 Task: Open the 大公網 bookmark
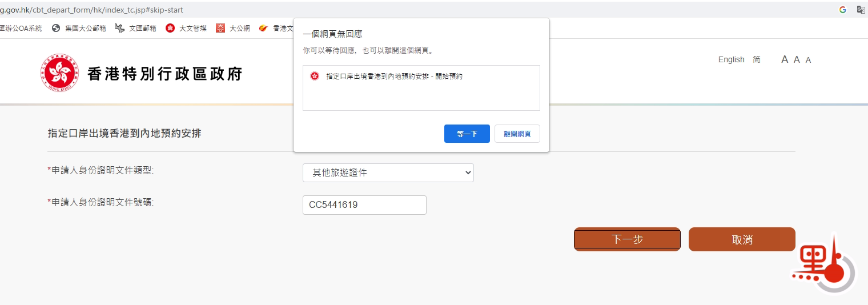(233, 29)
